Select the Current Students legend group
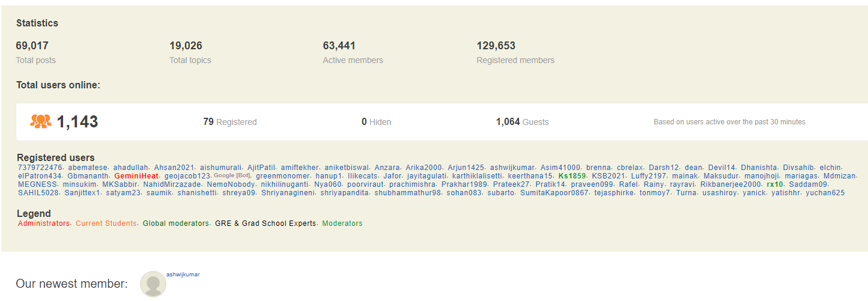868x301 pixels. click(x=106, y=223)
